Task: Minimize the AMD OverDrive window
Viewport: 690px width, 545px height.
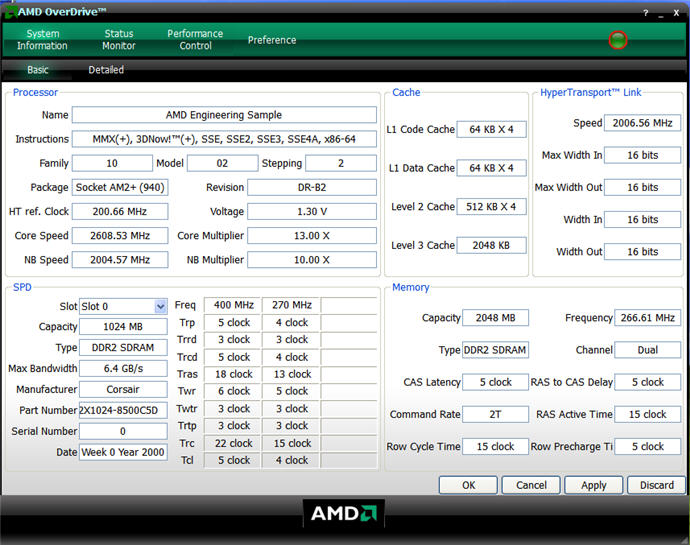Action: coord(661,14)
